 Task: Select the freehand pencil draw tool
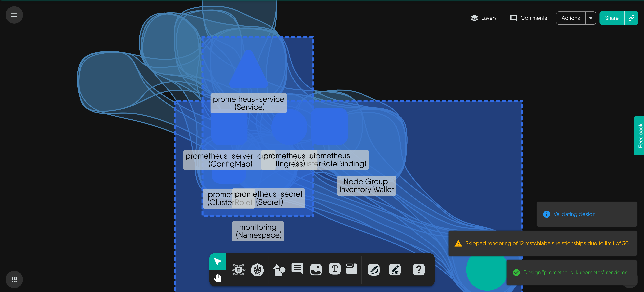[395, 270]
